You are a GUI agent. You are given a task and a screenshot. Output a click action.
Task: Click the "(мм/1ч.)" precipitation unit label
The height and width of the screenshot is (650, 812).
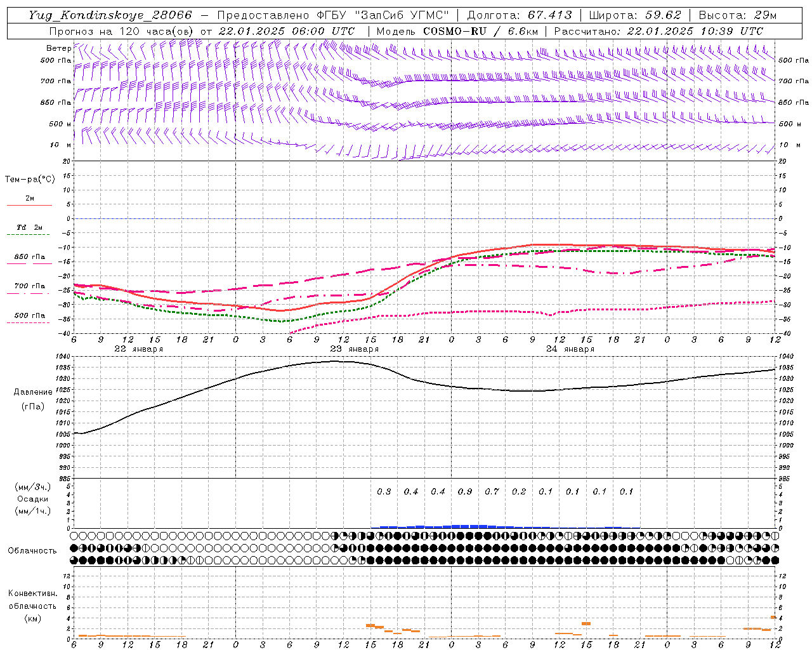pos(32,511)
